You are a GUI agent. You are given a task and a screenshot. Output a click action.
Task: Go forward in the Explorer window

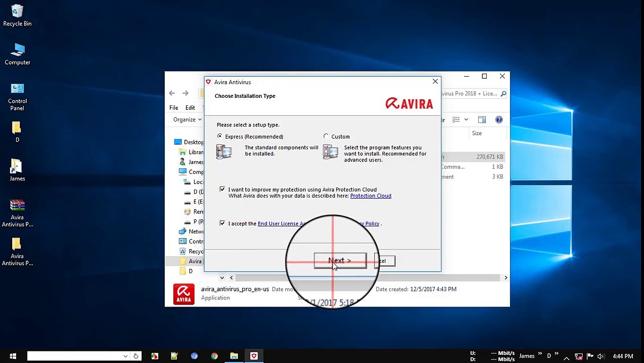pos(185,93)
